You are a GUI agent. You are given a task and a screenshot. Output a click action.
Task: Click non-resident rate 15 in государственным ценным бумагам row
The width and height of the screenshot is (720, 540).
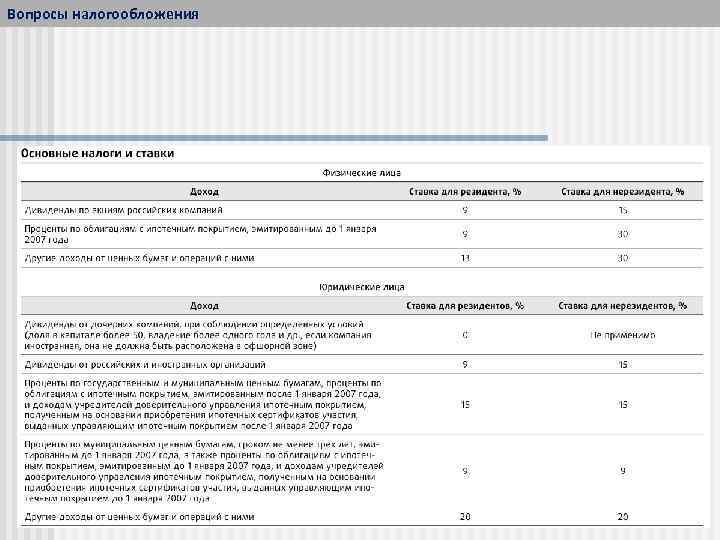click(x=623, y=405)
